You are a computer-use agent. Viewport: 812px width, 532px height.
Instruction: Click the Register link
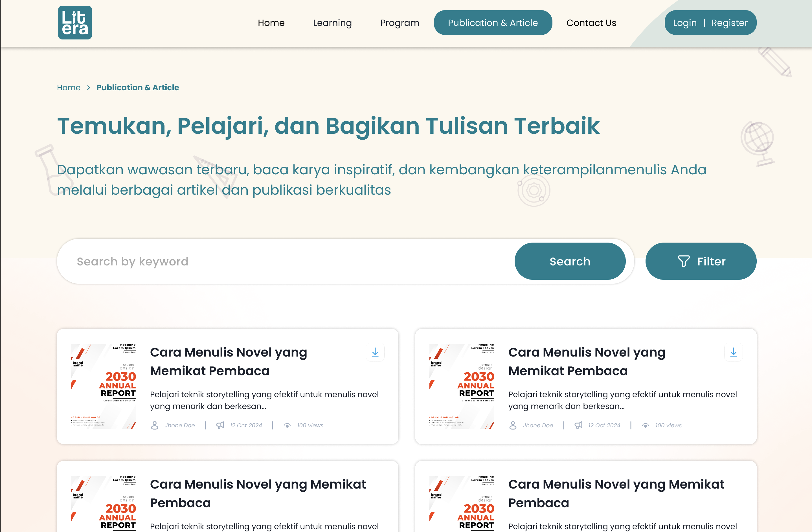click(x=729, y=23)
